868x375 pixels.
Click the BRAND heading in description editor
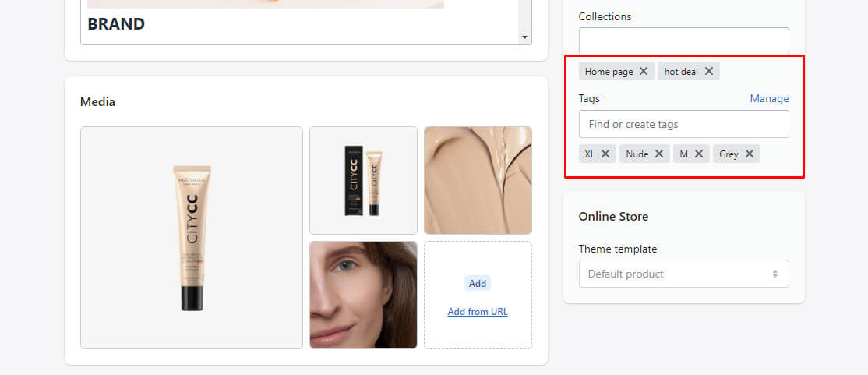(x=116, y=24)
